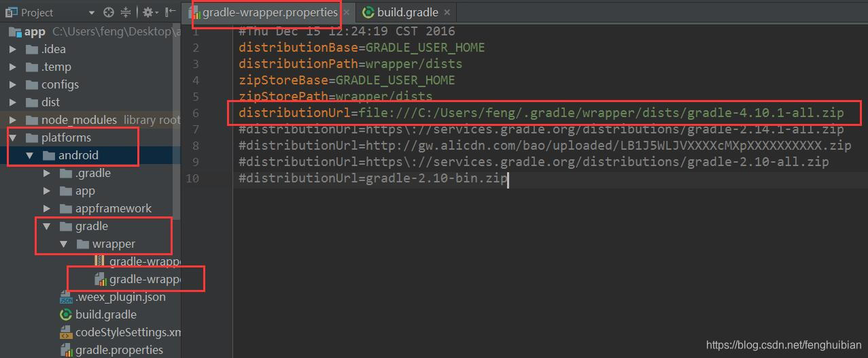Expand the dist folder
The width and height of the screenshot is (868, 358).
[x=13, y=102]
